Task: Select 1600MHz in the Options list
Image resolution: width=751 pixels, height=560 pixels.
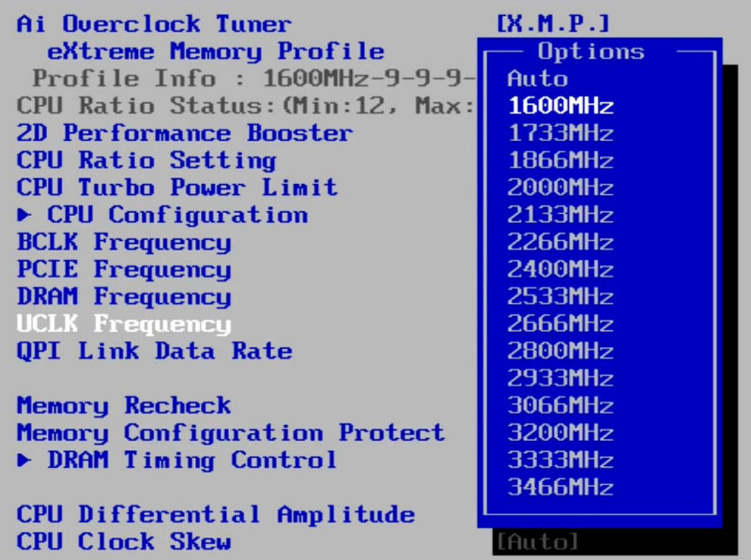Action: click(560, 106)
